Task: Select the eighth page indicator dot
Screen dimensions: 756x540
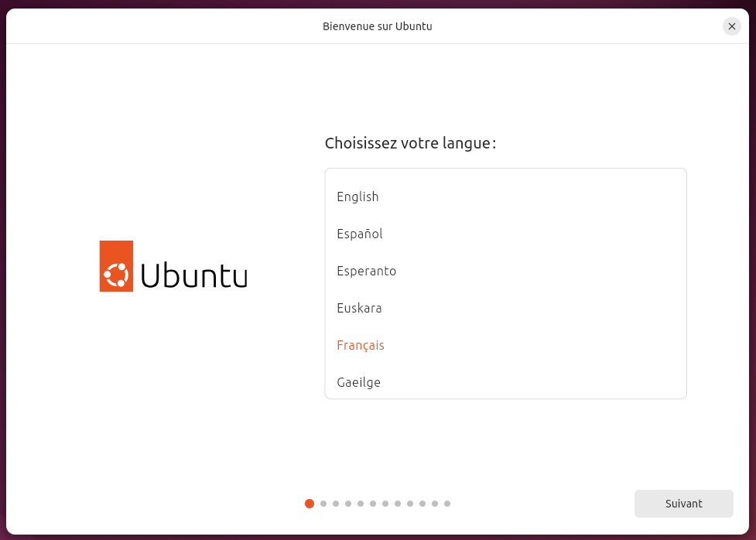Action: (398, 504)
